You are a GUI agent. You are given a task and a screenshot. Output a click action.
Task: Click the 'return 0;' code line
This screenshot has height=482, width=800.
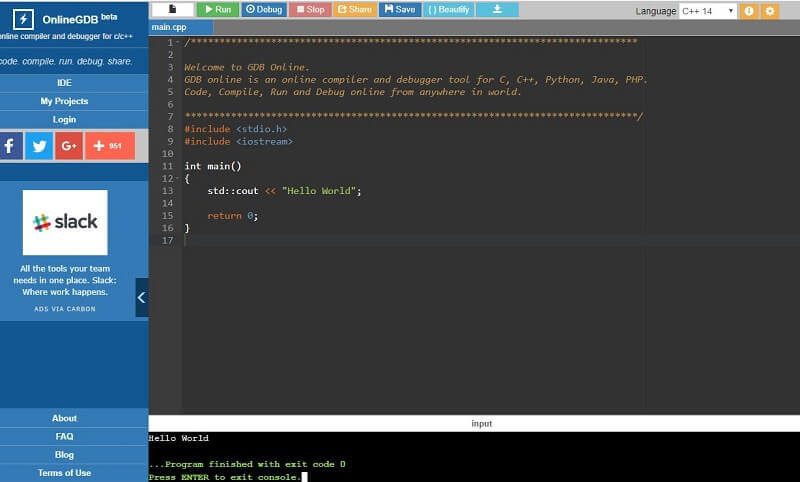click(233, 216)
